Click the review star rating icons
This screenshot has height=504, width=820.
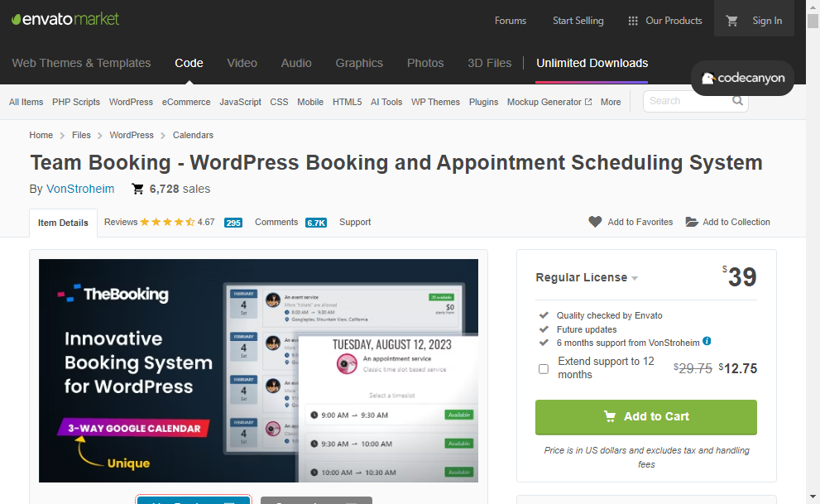167,222
